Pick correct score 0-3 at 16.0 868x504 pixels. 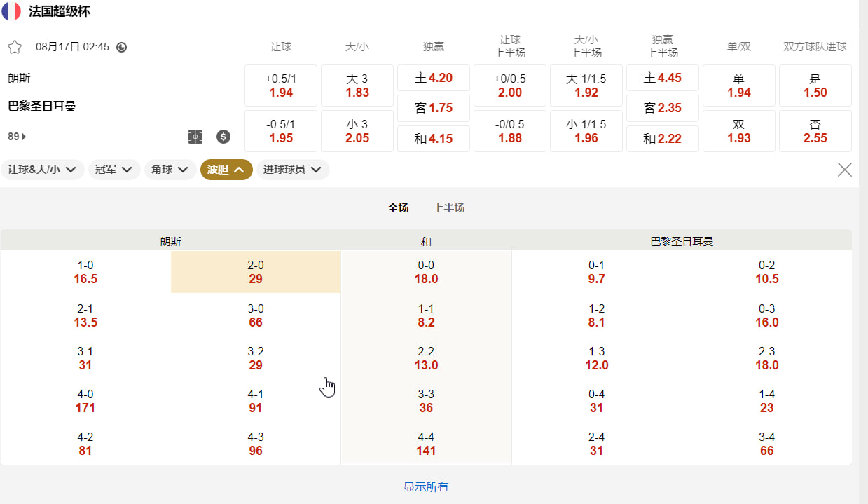click(x=767, y=315)
